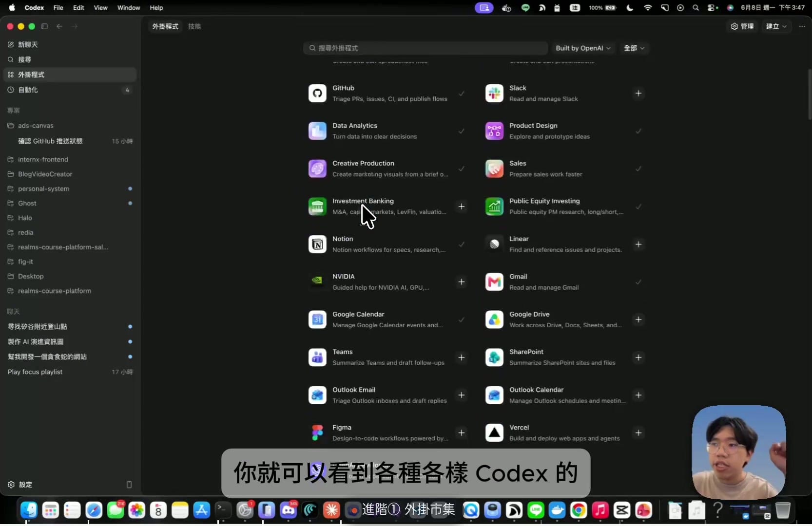Start a new chat 新聊天

(x=70, y=44)
